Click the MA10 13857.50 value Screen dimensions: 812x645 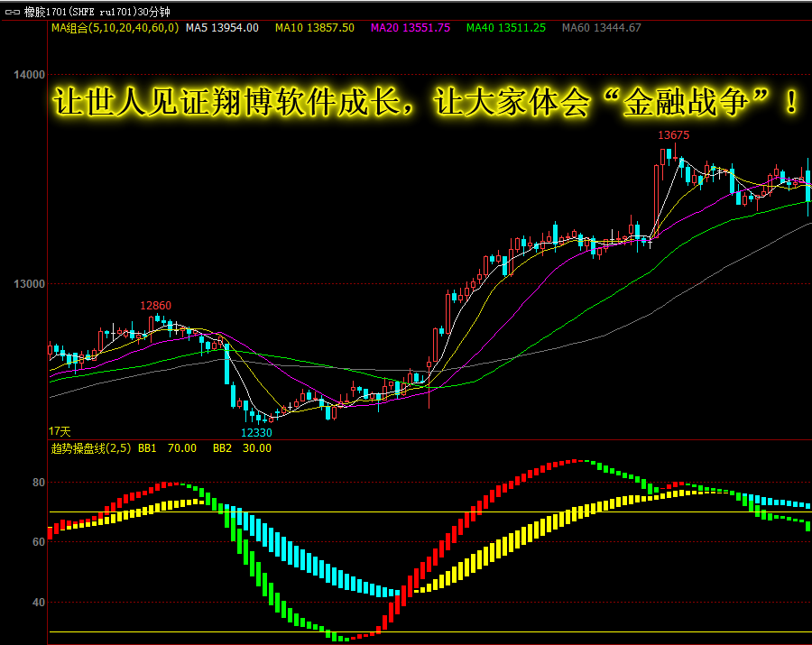click(x=315, y=28)
